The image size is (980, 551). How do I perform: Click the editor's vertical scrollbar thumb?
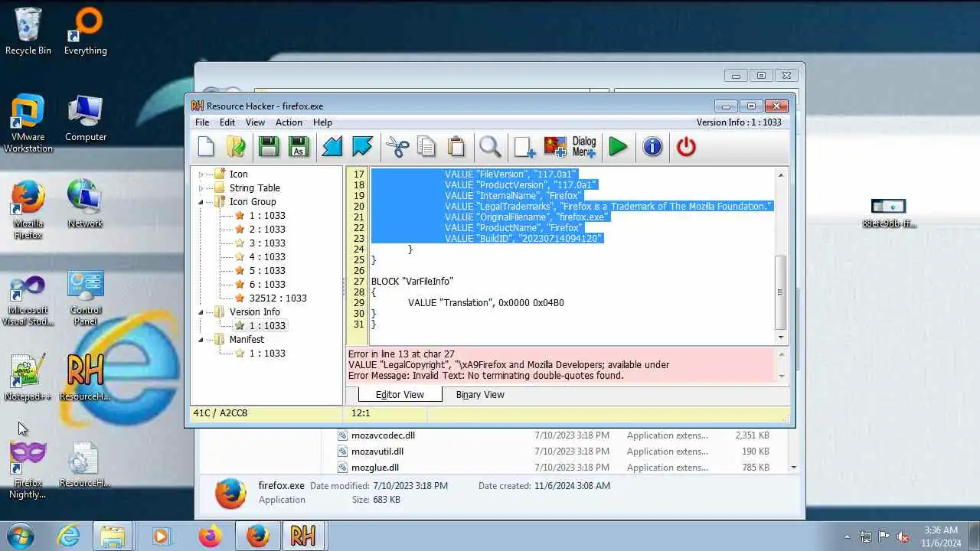click(781, 292)
